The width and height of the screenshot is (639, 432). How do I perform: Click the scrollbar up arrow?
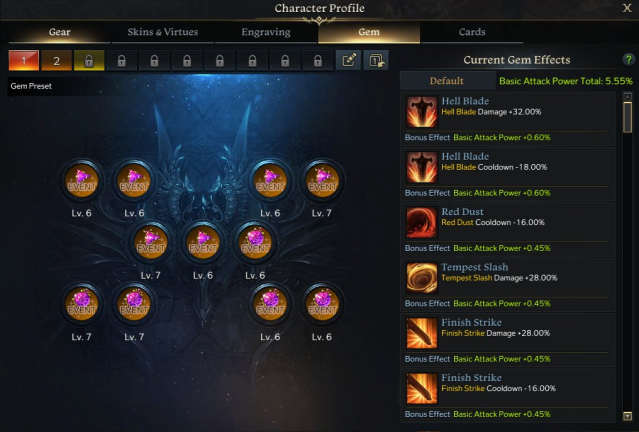pyautogui.click(x=628, y=97)
